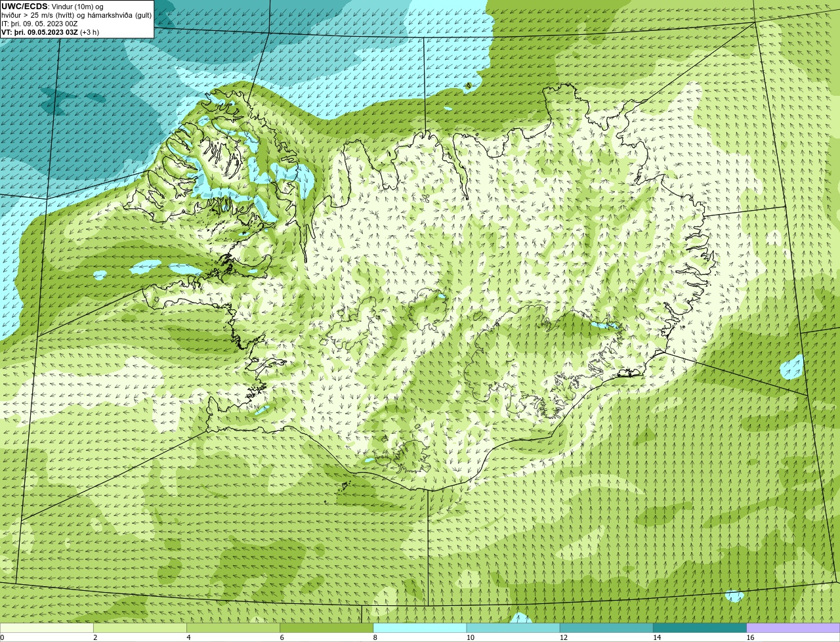
Task: Click the scale label '6'
Action: (x=282, y=637)
